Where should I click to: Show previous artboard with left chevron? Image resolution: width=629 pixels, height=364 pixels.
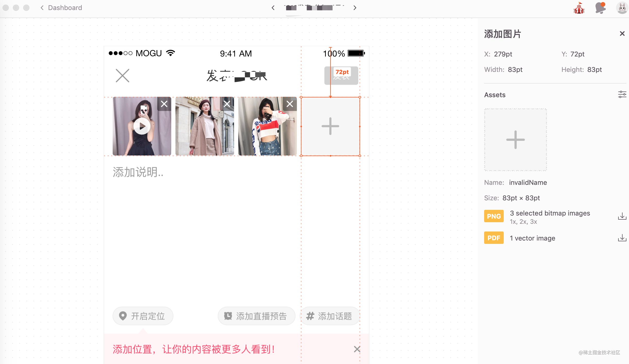[x=273, y=8]
